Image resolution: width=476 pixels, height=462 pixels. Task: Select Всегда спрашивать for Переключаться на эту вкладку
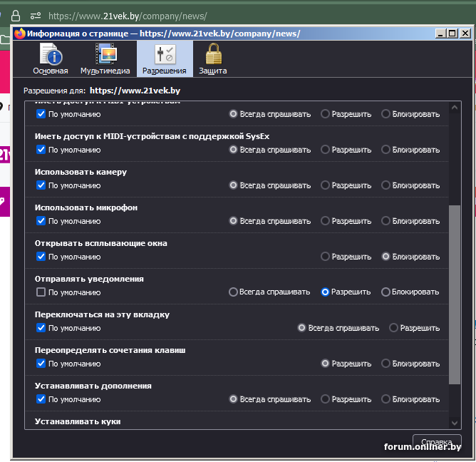tap(301, 328)
